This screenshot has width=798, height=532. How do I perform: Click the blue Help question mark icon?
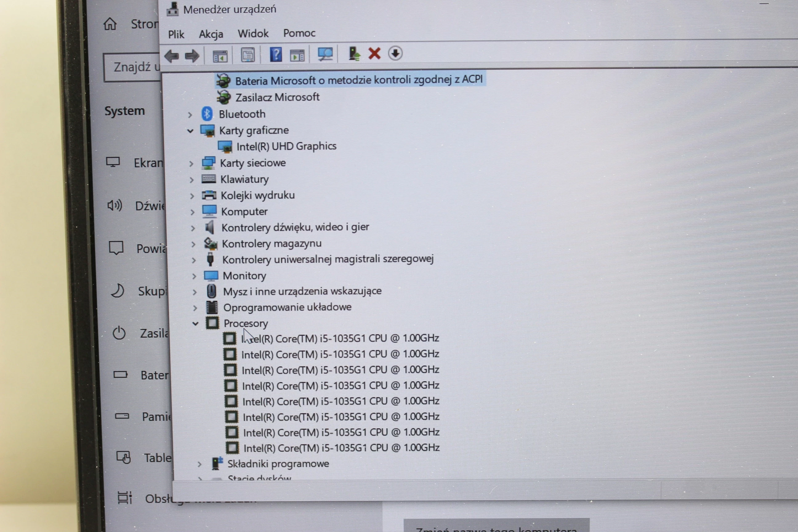pyautogui.click(x=276, y=54)
